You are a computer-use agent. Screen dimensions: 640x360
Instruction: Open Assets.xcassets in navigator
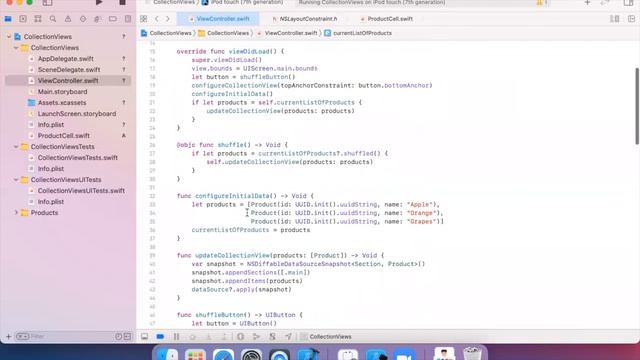62,103
